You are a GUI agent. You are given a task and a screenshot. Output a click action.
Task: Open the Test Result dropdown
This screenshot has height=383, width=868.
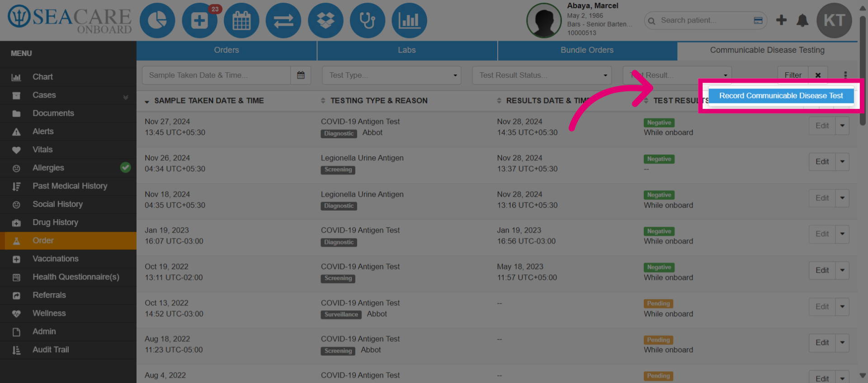(x=677, y=75)
